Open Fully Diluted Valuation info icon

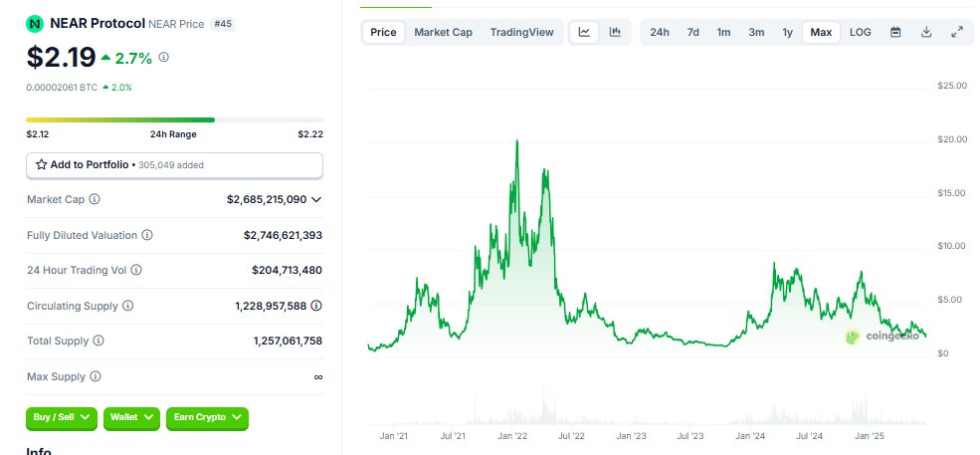click(x=147, y=235)
